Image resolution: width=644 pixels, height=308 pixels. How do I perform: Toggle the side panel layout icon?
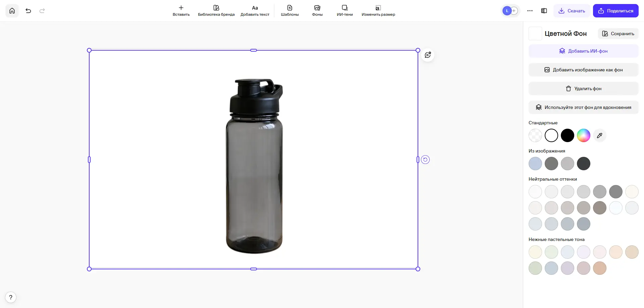[544, 11]
